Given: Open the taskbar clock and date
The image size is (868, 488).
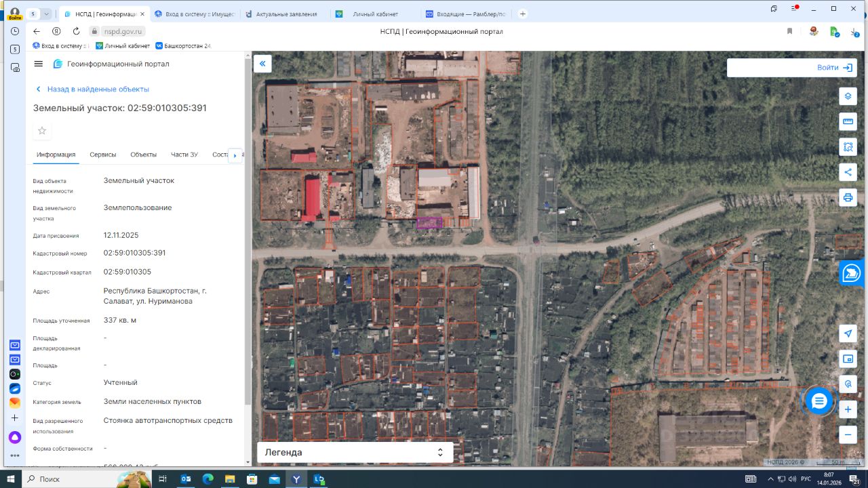Looking at the screenshot, I should pos(829,479).
